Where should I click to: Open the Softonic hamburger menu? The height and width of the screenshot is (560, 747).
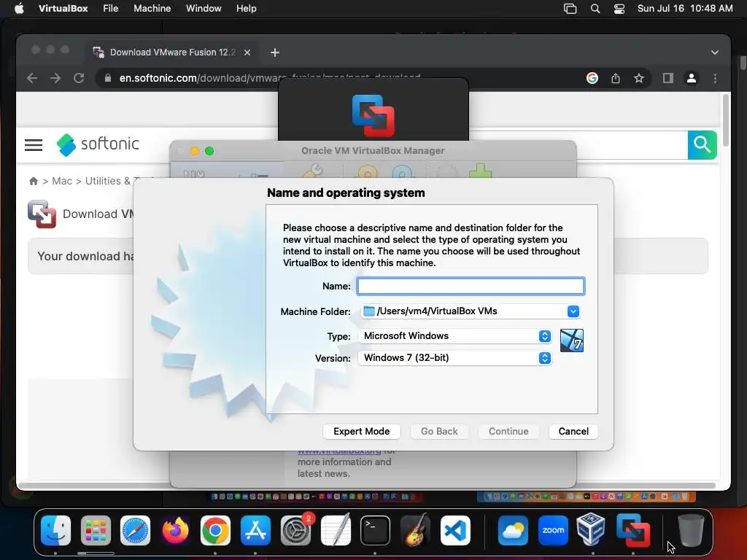[x=34, y=145]
